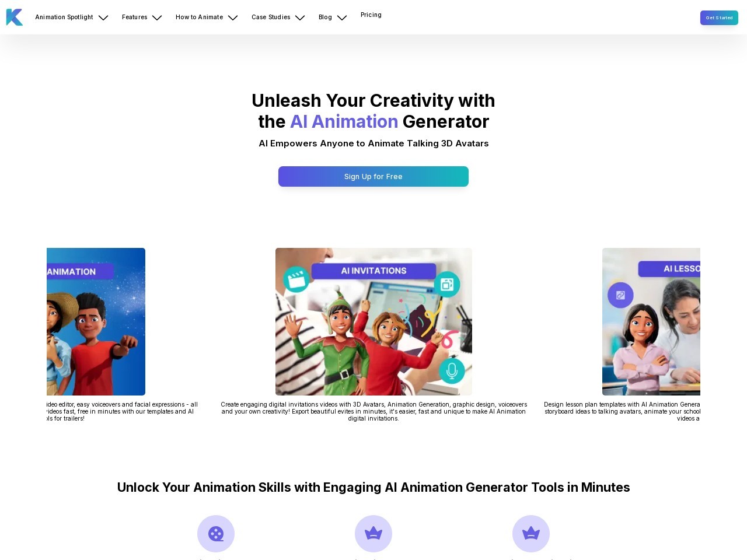Viewport: 747px width, 560px height.
Task: Expand the Animation Spotlight chevron
Action: pyautogui.click(x=103, y=17)
